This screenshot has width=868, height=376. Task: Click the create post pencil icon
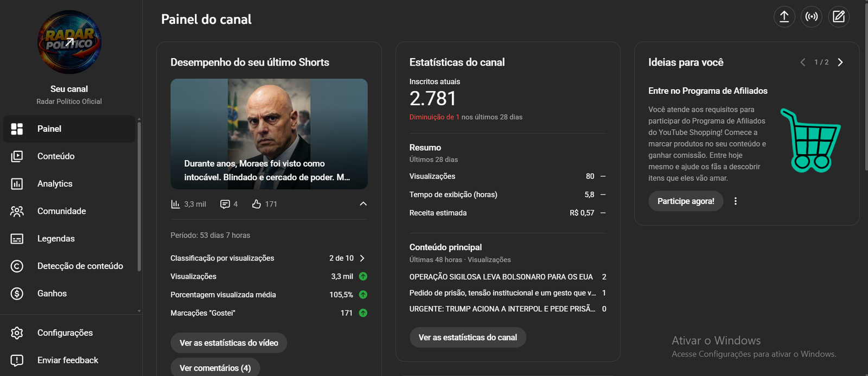tap(839, 17)
